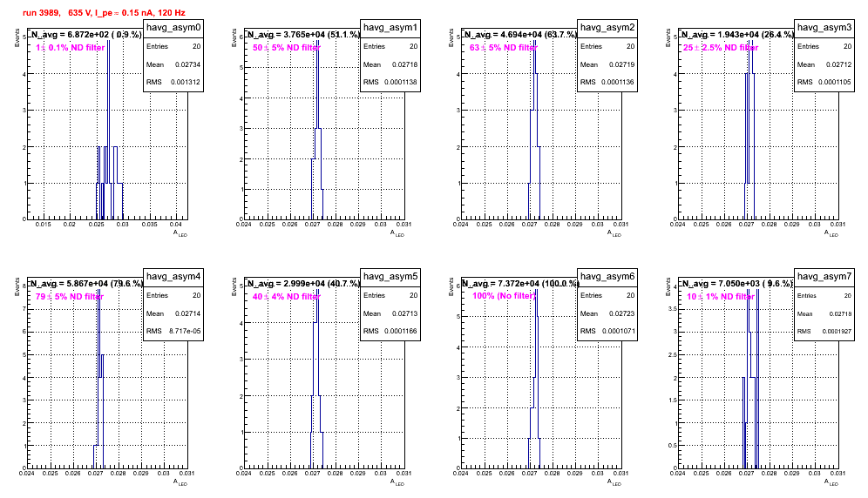
Task: Select the havg_asym6 stats box title
Action: pyautogui.click(x=607, y=277)
